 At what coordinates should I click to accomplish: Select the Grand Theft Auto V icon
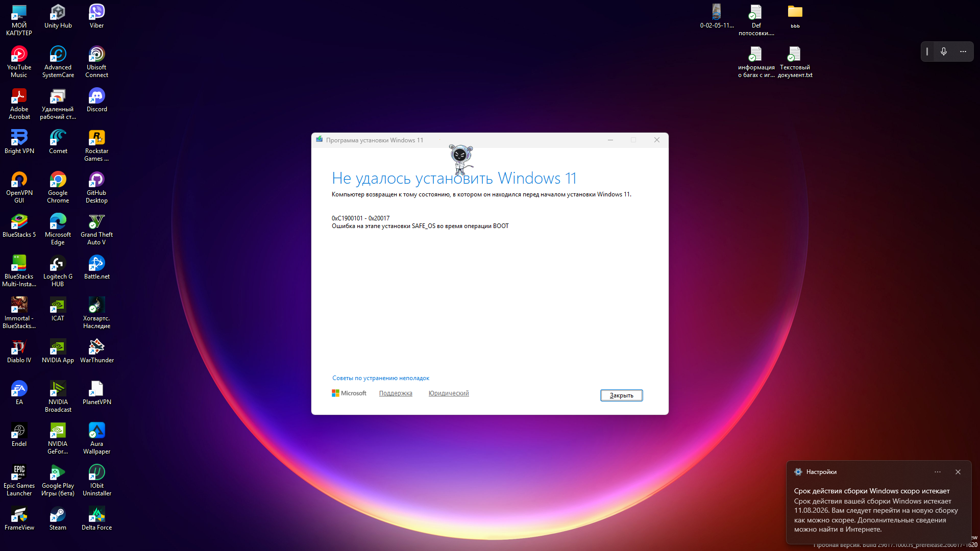pos(96,229)
